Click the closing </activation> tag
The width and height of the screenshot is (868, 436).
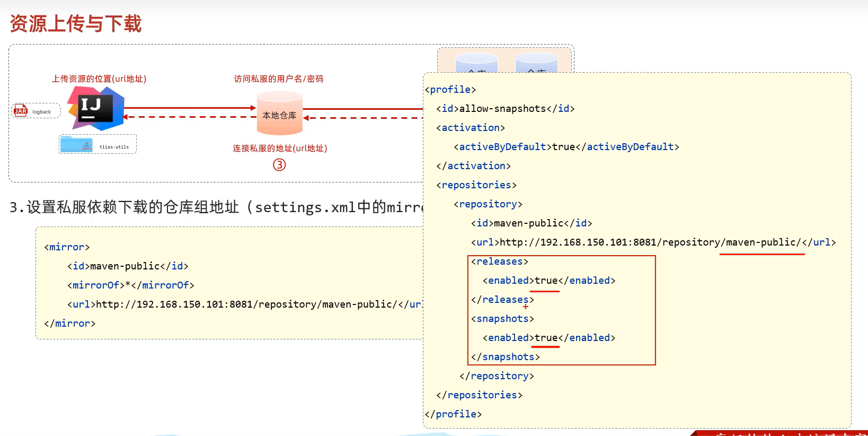[x=473, y=166]
